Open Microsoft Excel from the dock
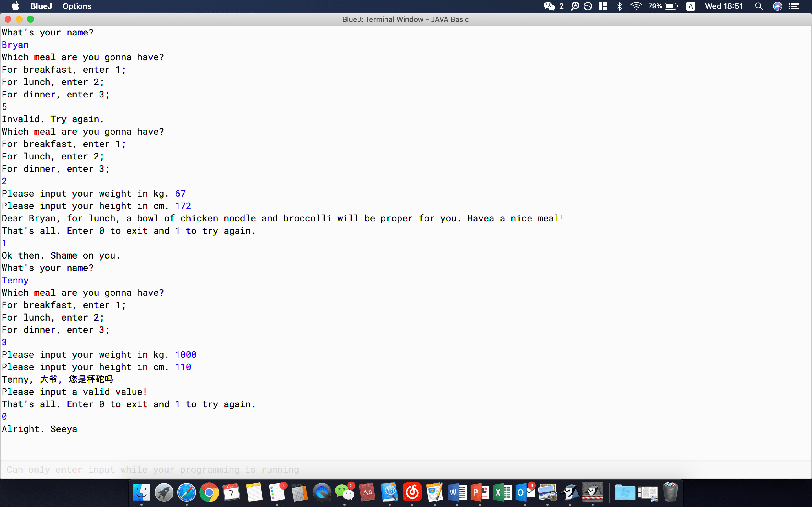This screenshot has width=812, height=507. [502, 493]
